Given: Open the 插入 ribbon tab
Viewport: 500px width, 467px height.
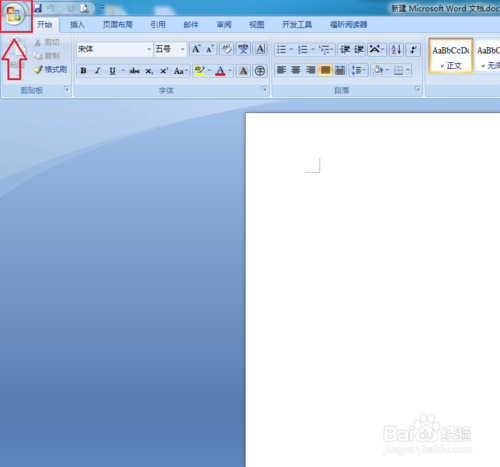Looking at the screenshot, I should [77, 25].
